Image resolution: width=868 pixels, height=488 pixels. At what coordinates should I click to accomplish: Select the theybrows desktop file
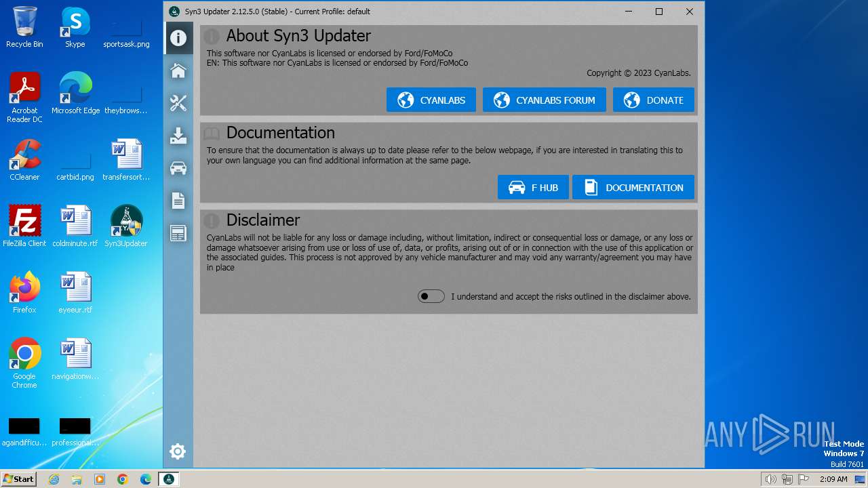coord(126,98)
